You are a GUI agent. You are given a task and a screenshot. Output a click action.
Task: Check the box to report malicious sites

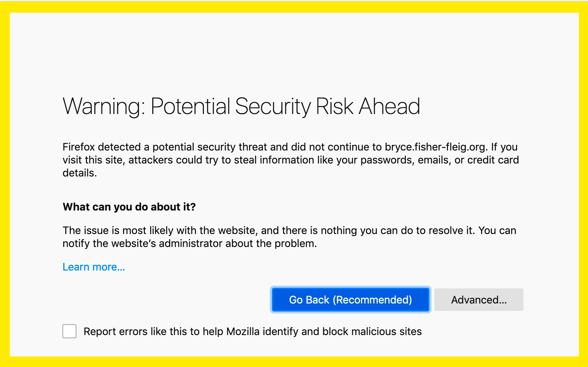click(69, 331)
